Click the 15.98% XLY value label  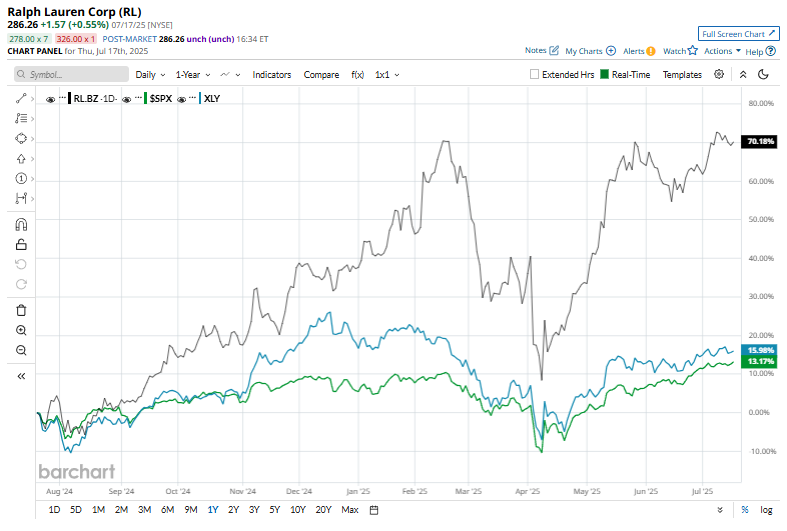coord(760,350)
